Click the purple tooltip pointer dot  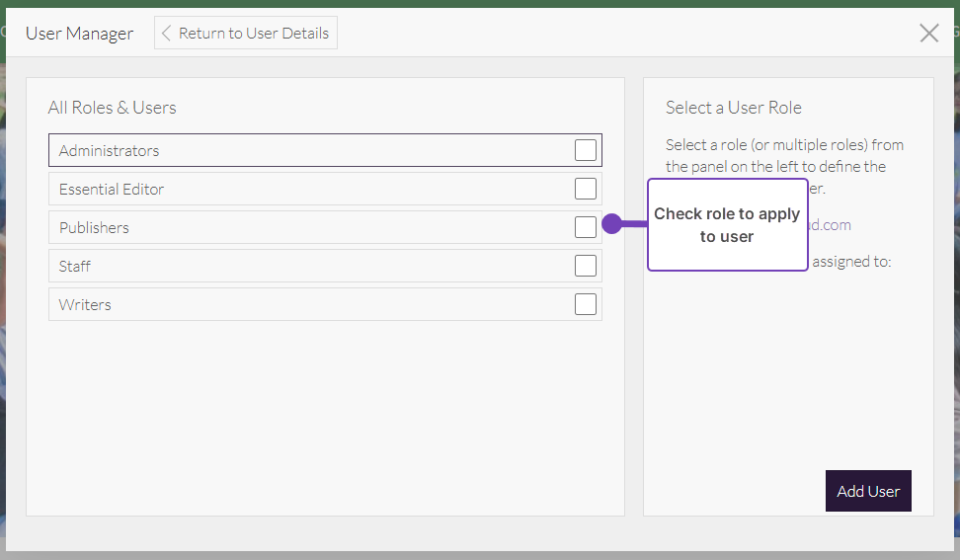611,224
